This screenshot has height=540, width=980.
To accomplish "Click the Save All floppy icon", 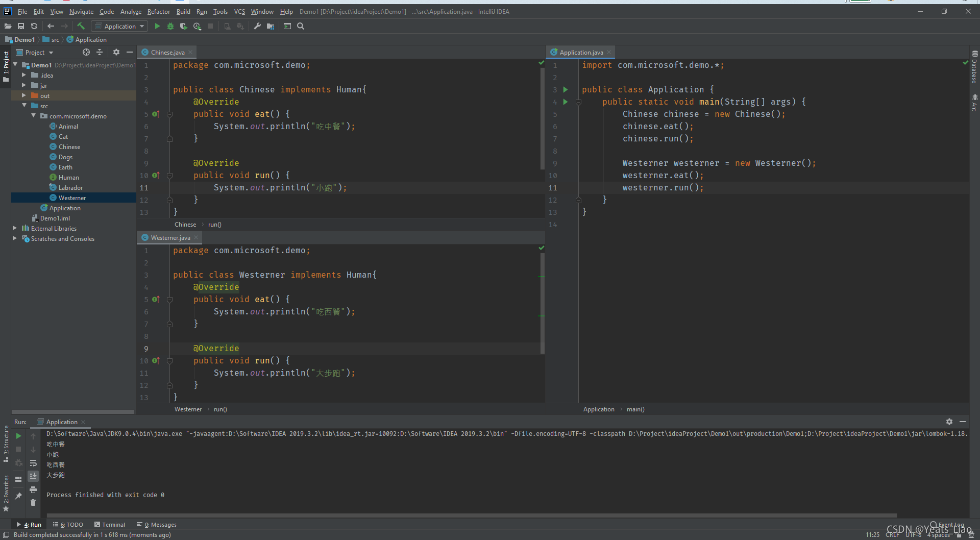I will (21, 26).
